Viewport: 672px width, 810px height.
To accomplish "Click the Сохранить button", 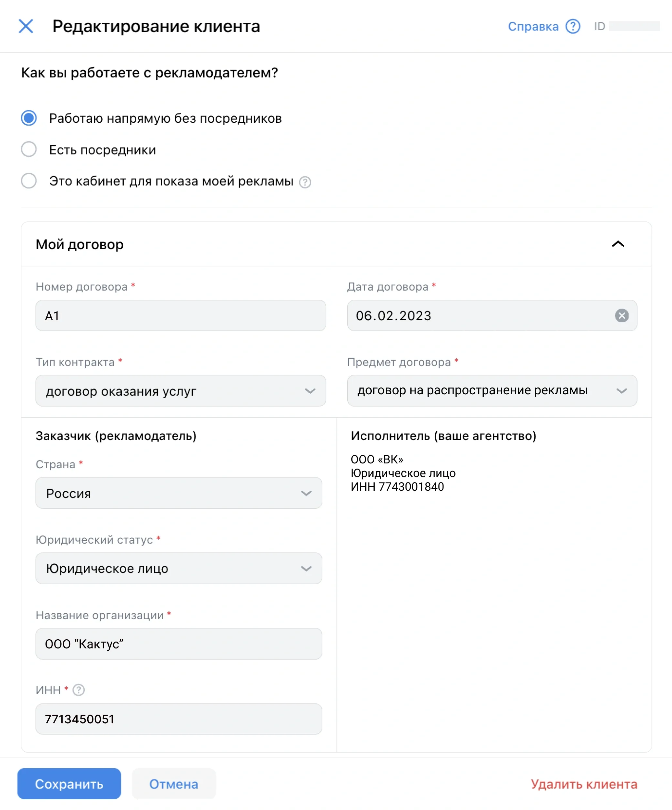I will click(69, 784).
